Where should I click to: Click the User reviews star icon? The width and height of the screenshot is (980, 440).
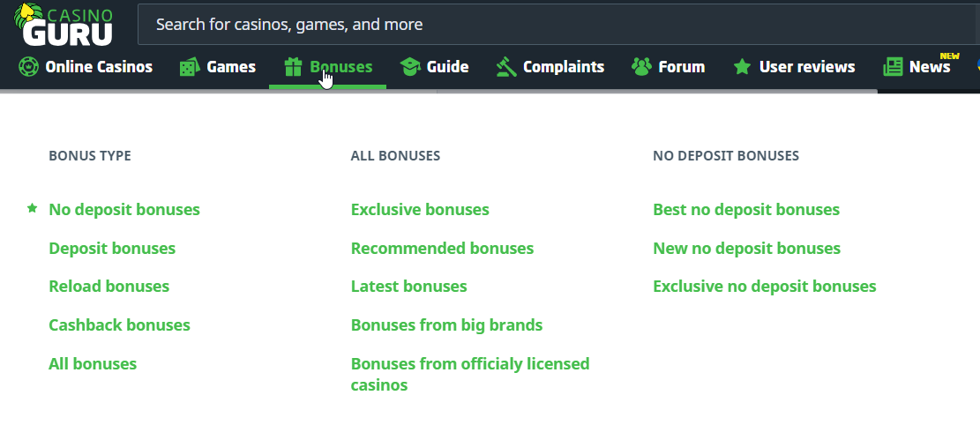[742, 67]
